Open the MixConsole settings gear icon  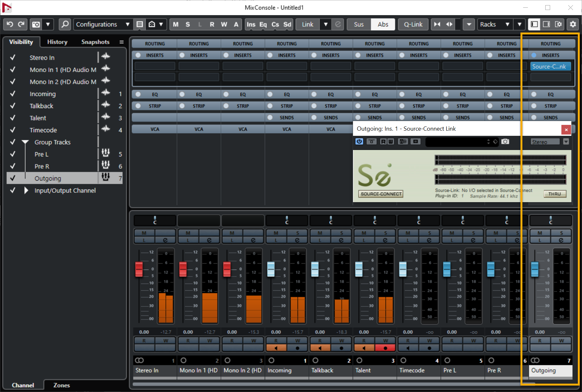point(573,24)
